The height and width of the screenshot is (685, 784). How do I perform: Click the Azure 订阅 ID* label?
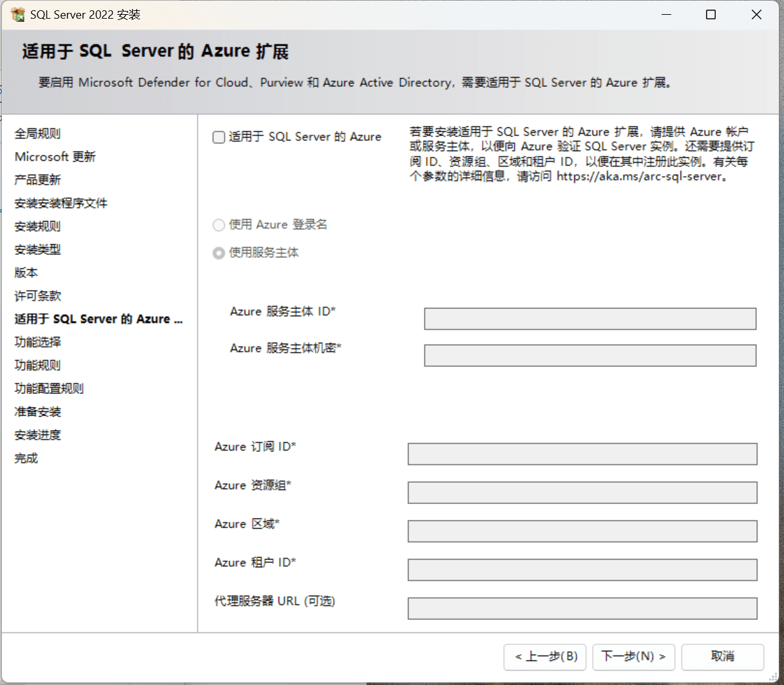point(255,447)
